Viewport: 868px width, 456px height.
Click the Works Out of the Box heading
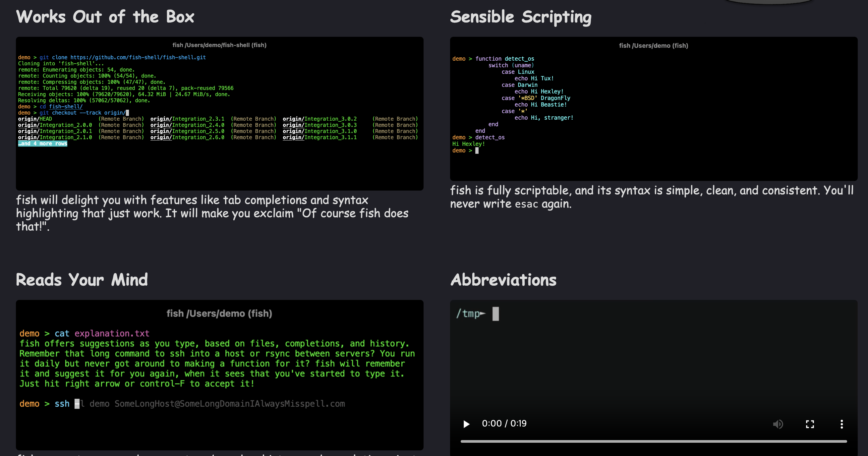tap(105, 17)
